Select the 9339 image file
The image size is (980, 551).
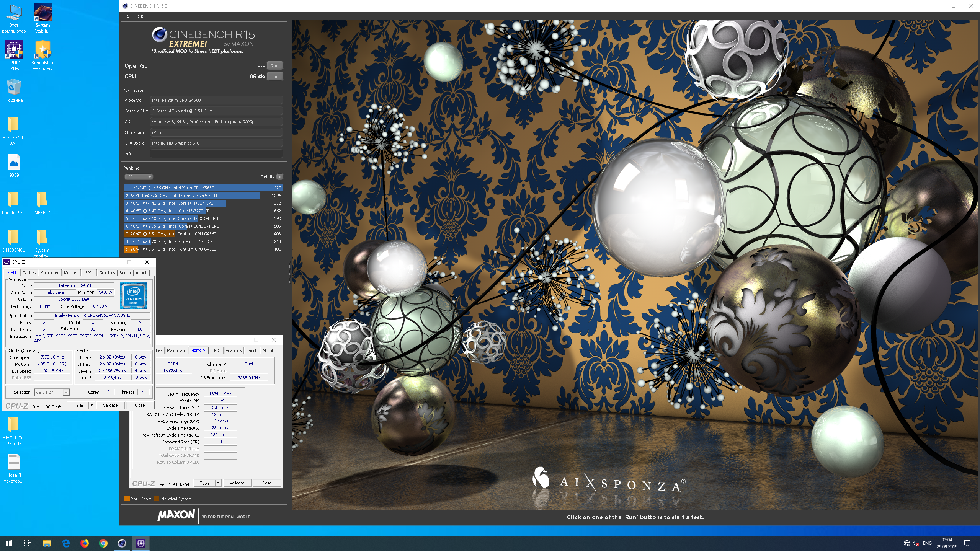point(14,166)
